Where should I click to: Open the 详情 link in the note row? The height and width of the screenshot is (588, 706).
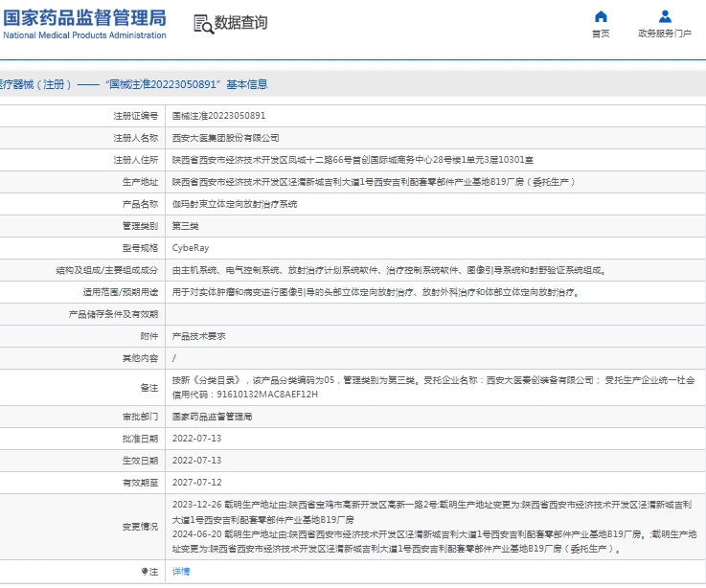click(181, 572)
